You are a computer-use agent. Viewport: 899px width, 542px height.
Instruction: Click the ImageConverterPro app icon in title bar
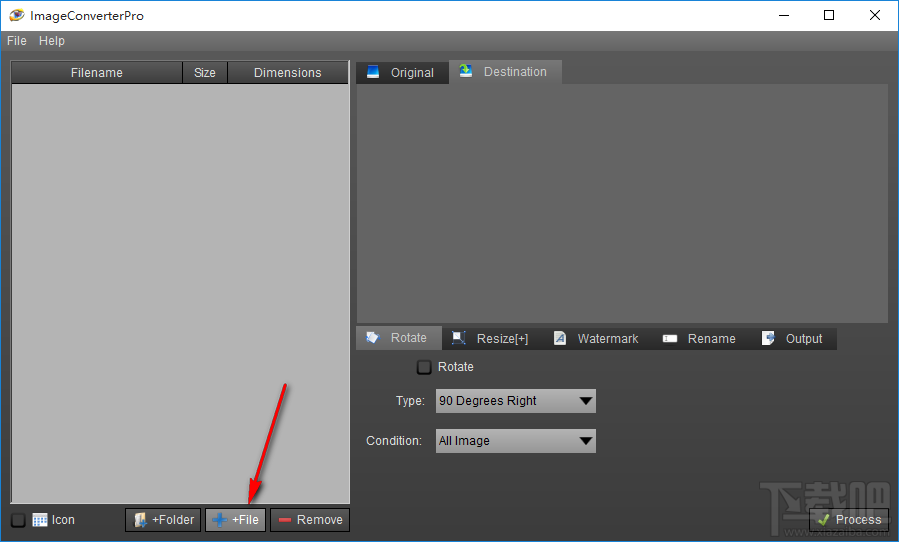pos(17,15)
